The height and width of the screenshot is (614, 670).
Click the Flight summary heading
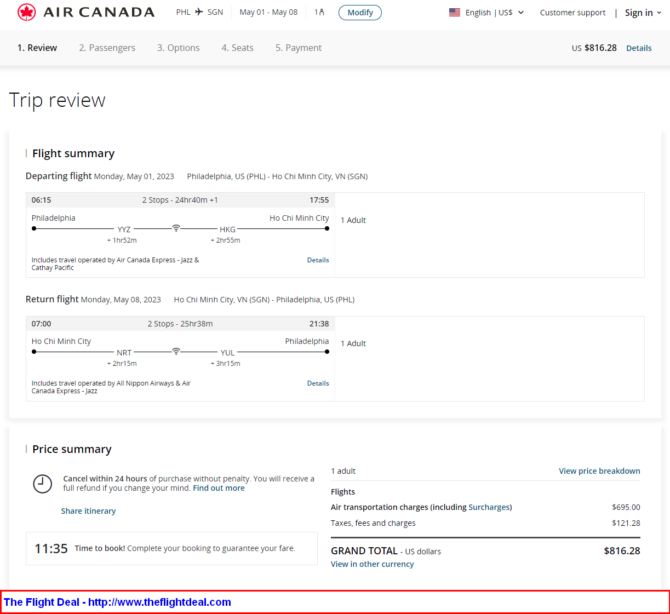73,153
